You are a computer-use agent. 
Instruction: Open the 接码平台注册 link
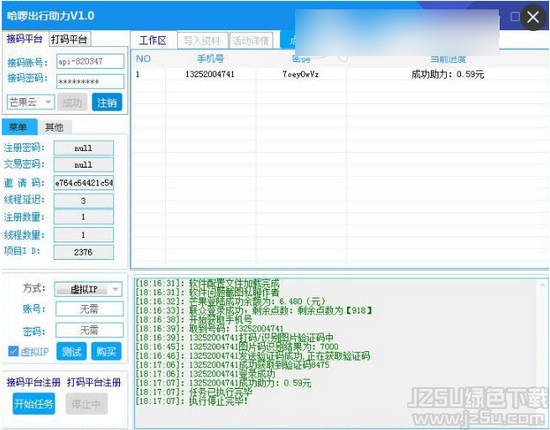pyautogui.click(x=34, y=382)
